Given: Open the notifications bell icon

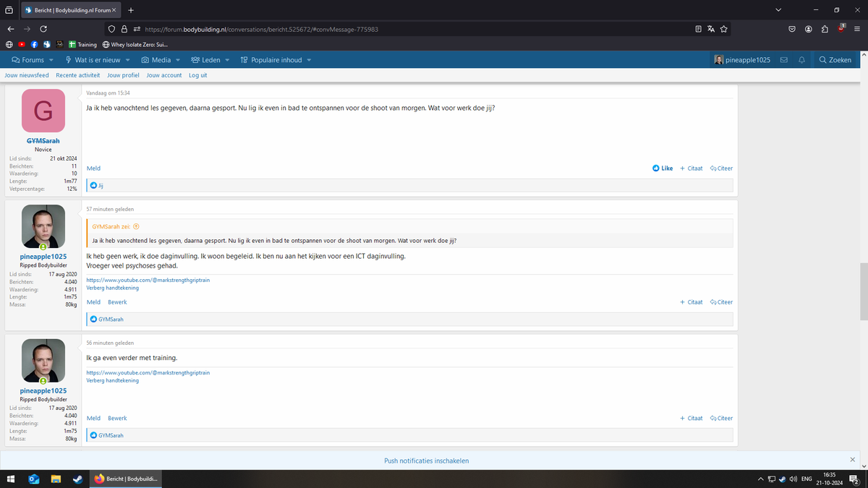Looking at the screenshot, I should [x=801, y=60].
